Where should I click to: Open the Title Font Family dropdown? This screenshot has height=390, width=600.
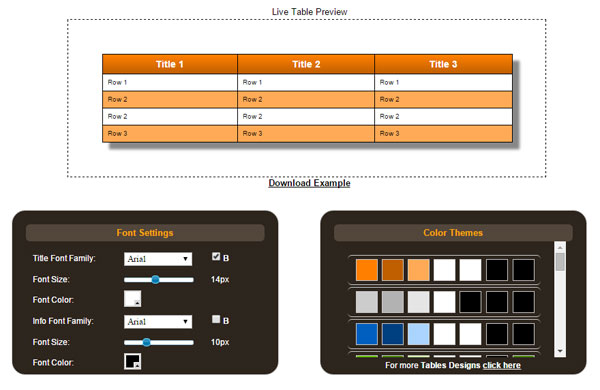158,259
